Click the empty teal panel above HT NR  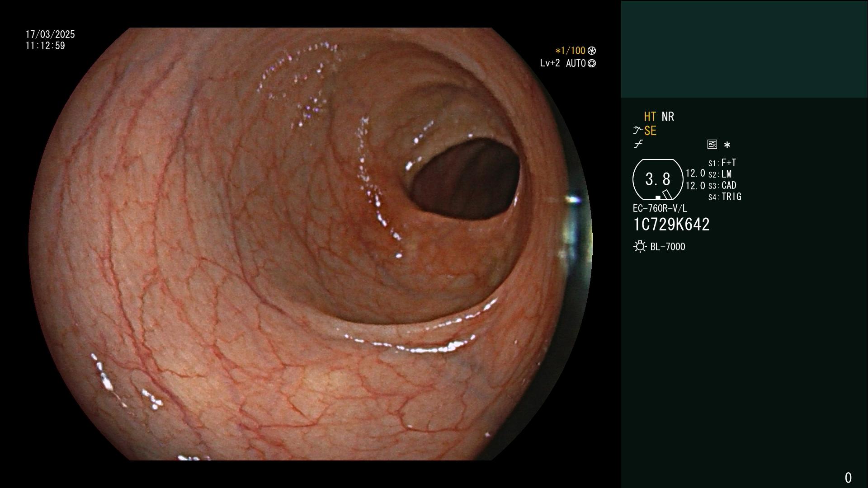(x=744, y=49)
